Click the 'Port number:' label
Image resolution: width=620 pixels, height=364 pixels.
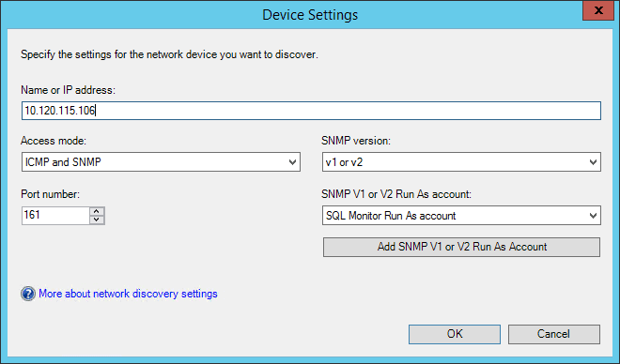pos(50,194)
